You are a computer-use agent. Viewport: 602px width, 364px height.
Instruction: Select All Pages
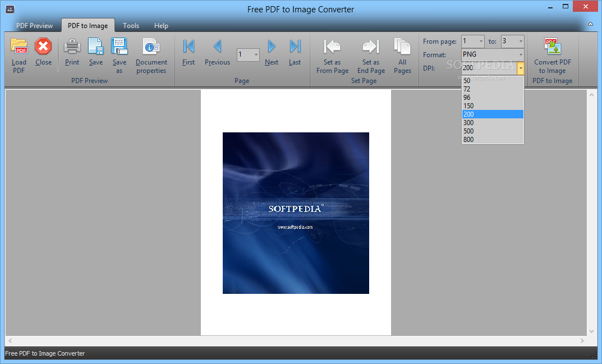point(402,56)
